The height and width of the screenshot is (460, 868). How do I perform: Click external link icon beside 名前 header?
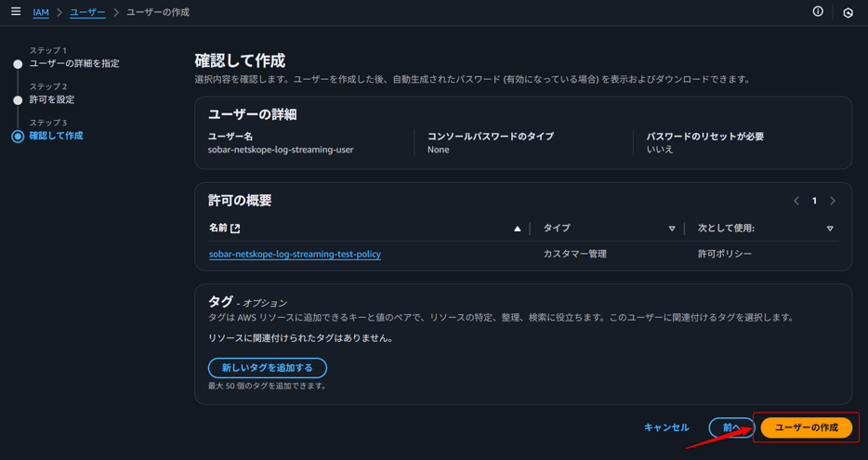coord(235,228)
